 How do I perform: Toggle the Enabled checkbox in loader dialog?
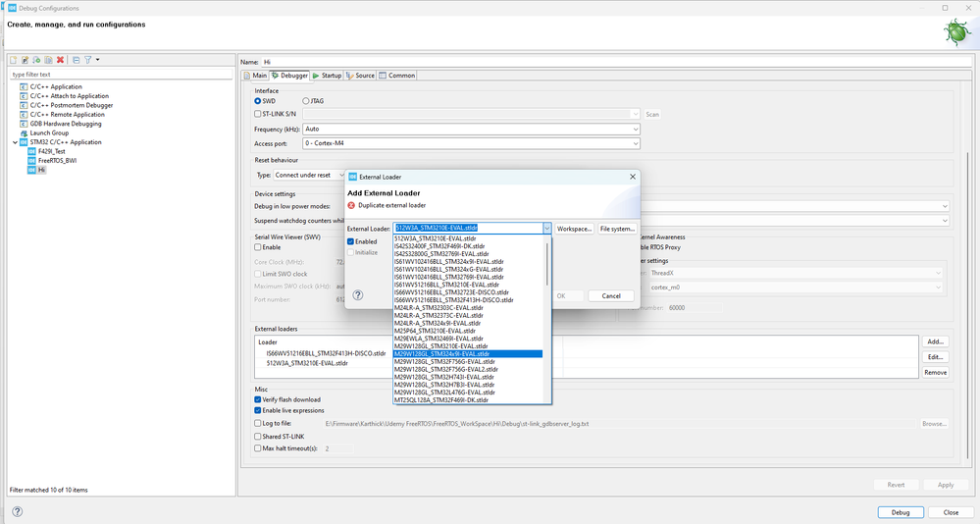pos(350,241)
